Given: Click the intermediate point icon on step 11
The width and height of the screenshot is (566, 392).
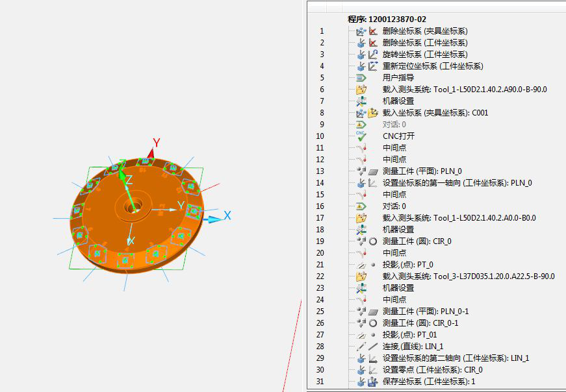Looking at the screenshot, I should click(x=362, y=147).
